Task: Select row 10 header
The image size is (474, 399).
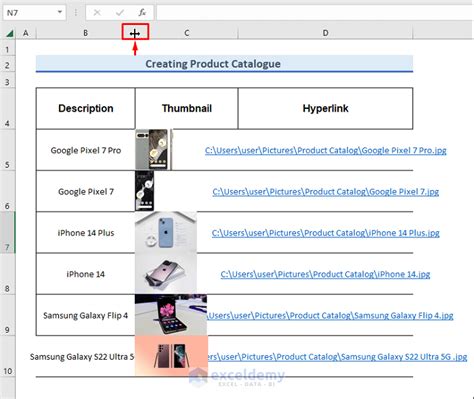Action: tap(7, 356)
